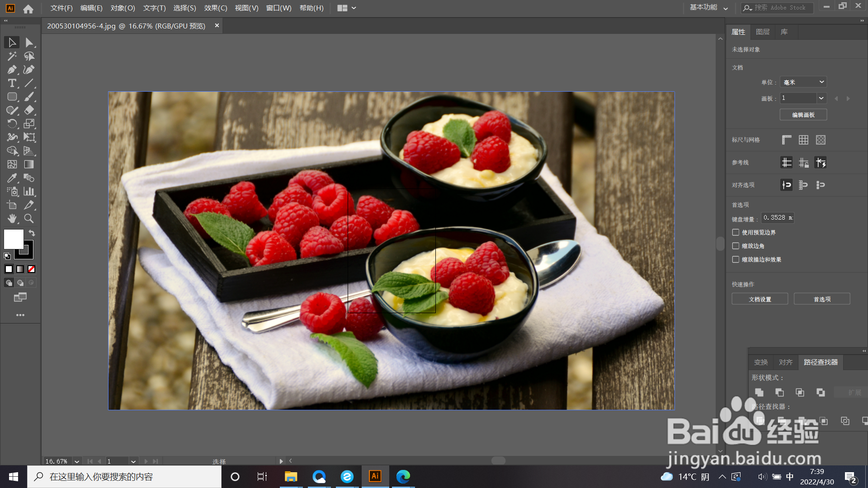Screen dimensions: 868x488
Task: Click the white fill color swatch
Action: [13, 239]
